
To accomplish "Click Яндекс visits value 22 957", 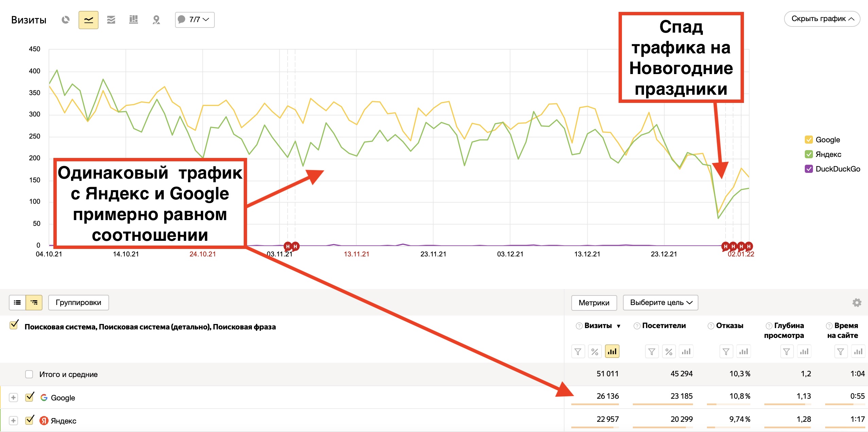I will pyautogui.click(x=608, y=419).
